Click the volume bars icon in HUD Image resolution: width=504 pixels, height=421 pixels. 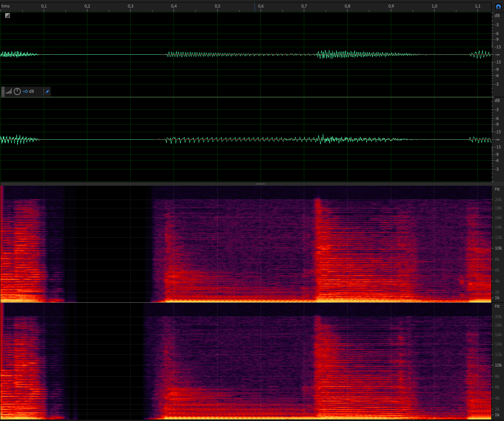pos(9,92)
